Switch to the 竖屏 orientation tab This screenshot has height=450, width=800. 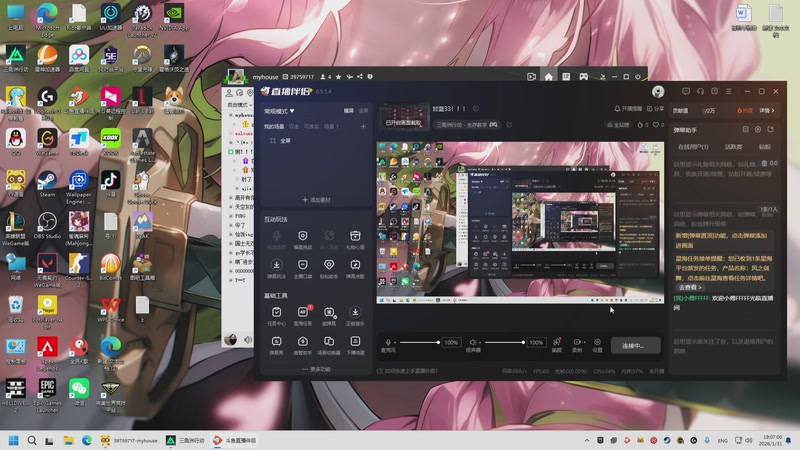click(363, 111)
